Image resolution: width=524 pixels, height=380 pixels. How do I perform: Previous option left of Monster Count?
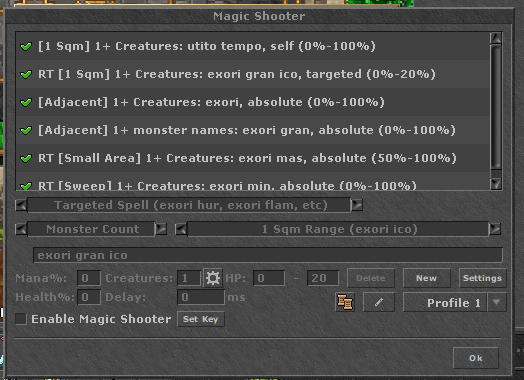21,229
